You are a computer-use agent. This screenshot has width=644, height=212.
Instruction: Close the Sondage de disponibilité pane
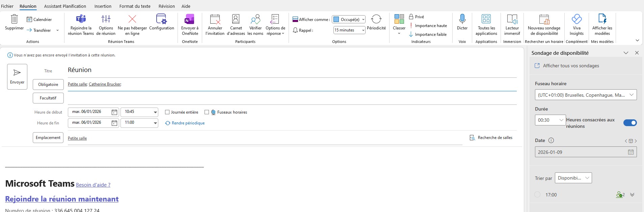637,53
